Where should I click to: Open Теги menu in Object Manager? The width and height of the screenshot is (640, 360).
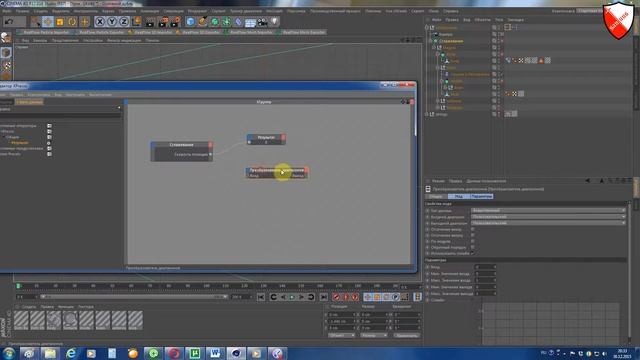pos(499,20)
